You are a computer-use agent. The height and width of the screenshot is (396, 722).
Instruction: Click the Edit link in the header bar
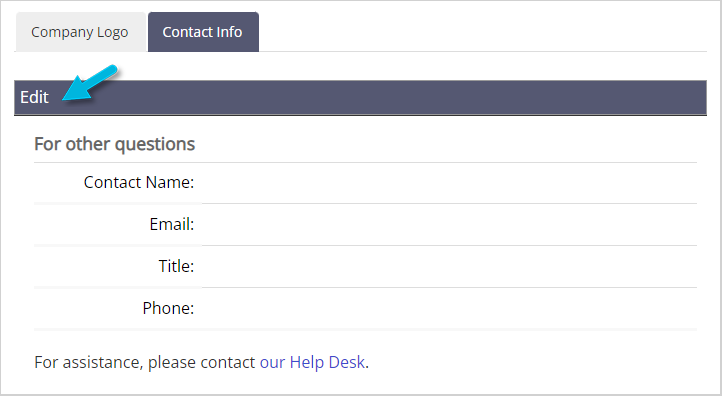(x=34, y=97)
